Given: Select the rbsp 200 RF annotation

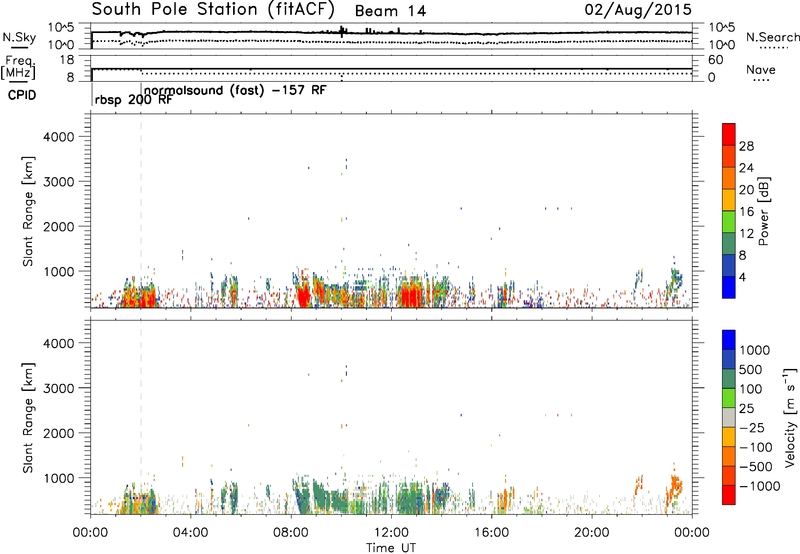Looking at the screenshot, I should 134,100.
